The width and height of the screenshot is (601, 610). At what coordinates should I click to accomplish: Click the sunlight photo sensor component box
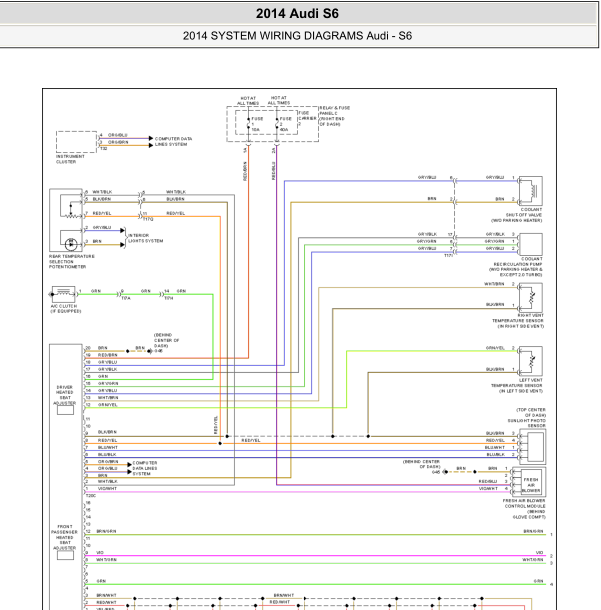pyautogui.click(x=533, y=447)
